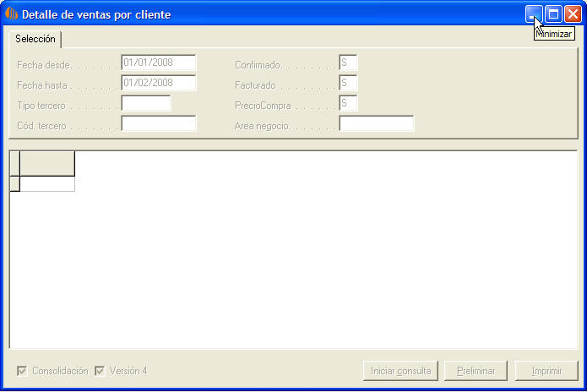Click the Facturado field
This screenshot has width=587, height=392.
[x=348, y=83]
